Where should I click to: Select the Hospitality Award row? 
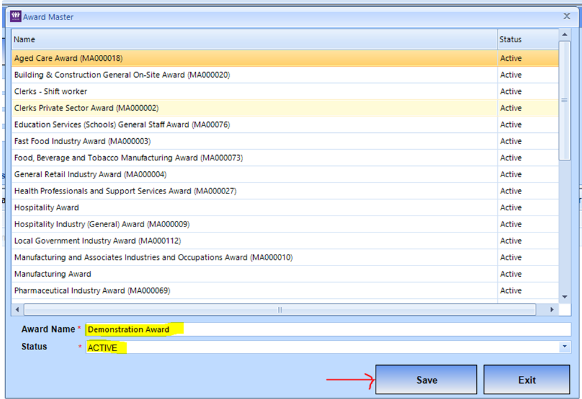[x=285, y=207]
